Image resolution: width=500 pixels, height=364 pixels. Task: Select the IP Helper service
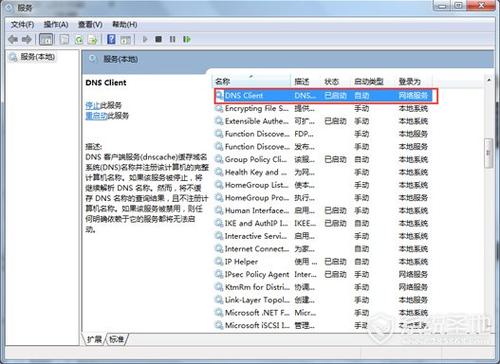[x=323, y=262]
